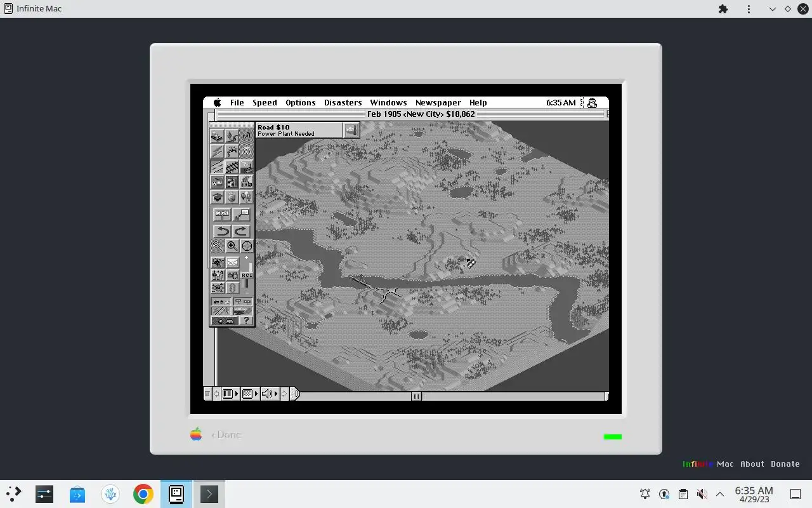Collapse the Control Strip end tab

[x=294, y=394]
